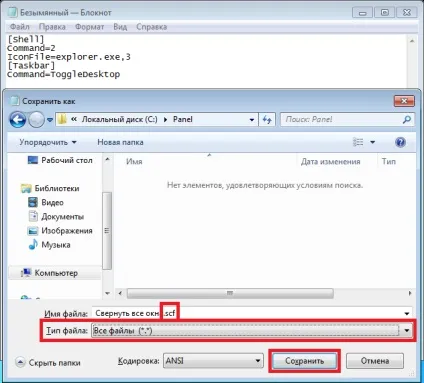Viewport: 424px width, 383px height.
Task: Open Документы library
Action: 56,217
